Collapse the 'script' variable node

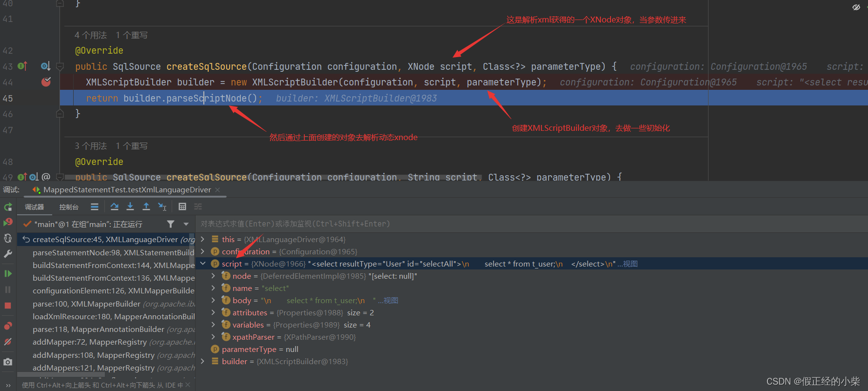pyautogui.click(x=202, y=264)
